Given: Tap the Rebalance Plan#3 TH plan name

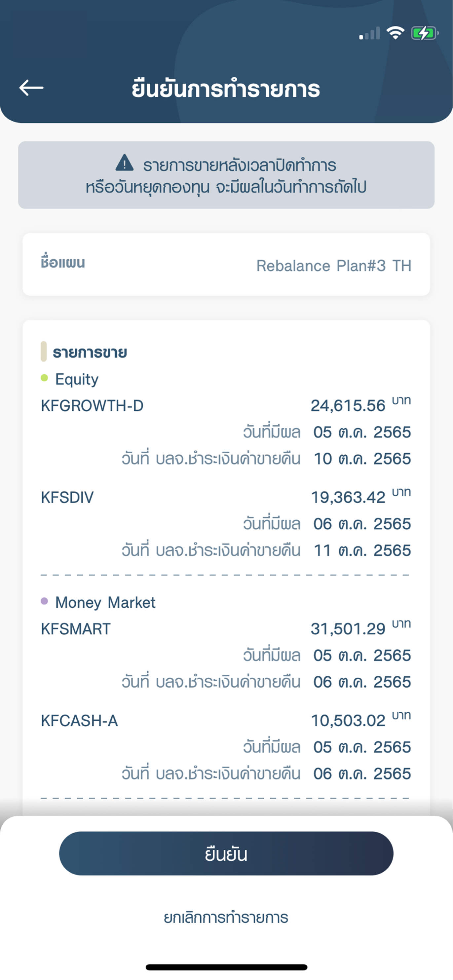Looking at the screenshot, I should click(334, 266).
